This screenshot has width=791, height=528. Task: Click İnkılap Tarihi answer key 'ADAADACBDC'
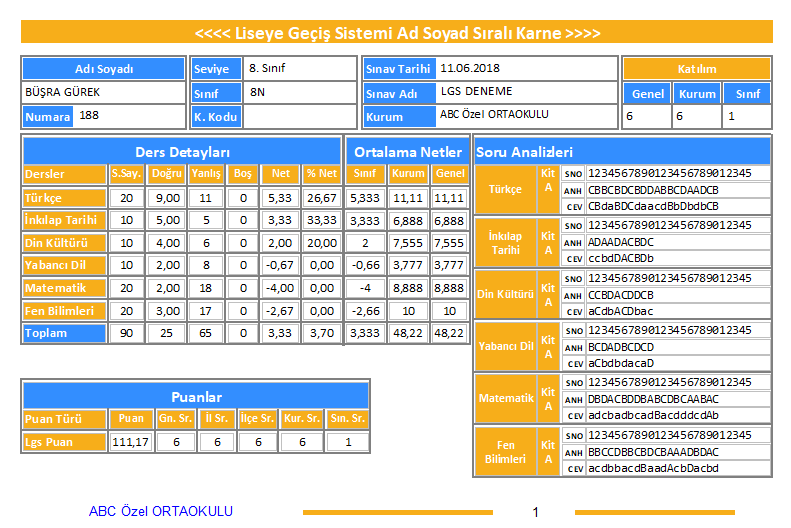621,242
